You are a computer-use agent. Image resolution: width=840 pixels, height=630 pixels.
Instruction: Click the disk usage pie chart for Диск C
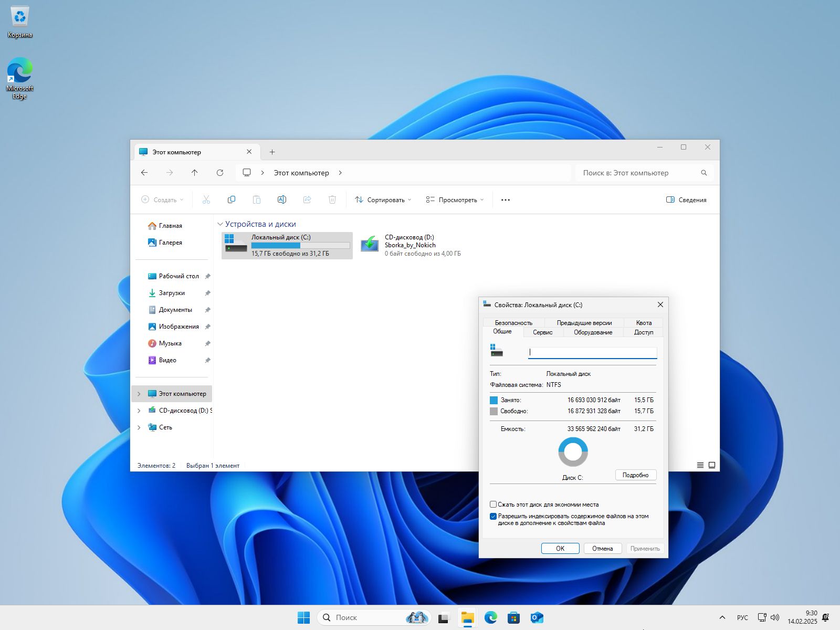click(x=572, y=451)
